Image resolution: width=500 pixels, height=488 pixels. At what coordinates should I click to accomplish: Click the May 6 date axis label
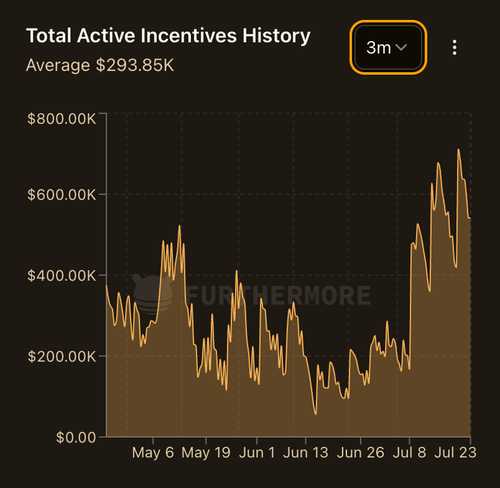(x=153, y=453)
